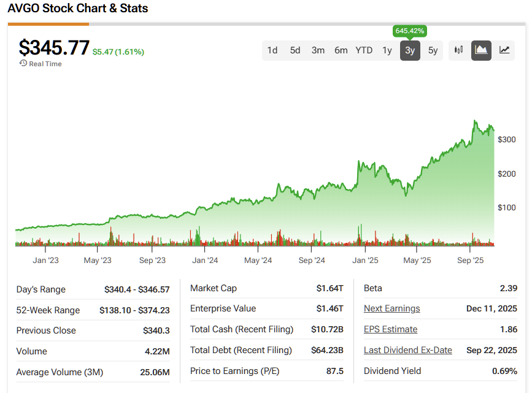The image size is (532, 393).
Task: Click the $345.77 current price
Action: (54, 48)
